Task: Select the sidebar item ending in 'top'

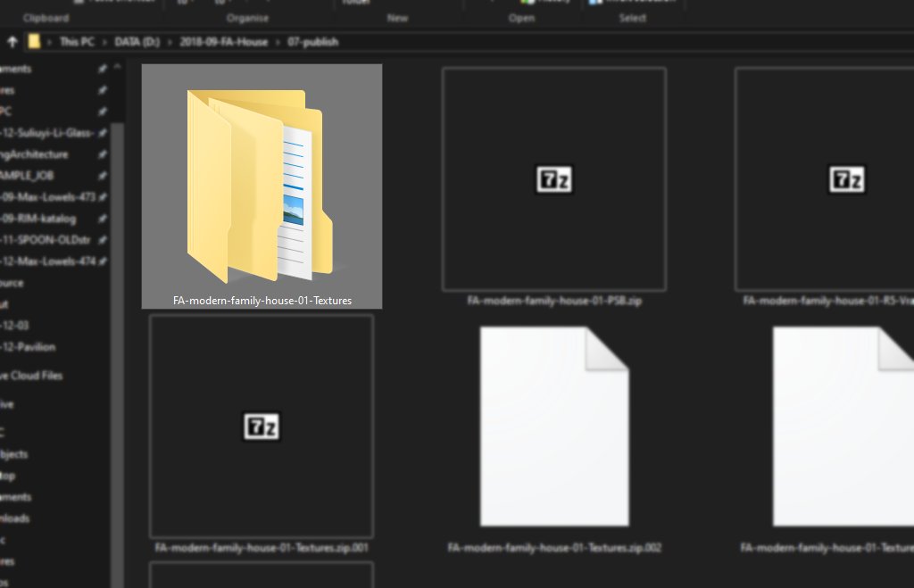Action: pyautogui.click(x=7, y=476)
